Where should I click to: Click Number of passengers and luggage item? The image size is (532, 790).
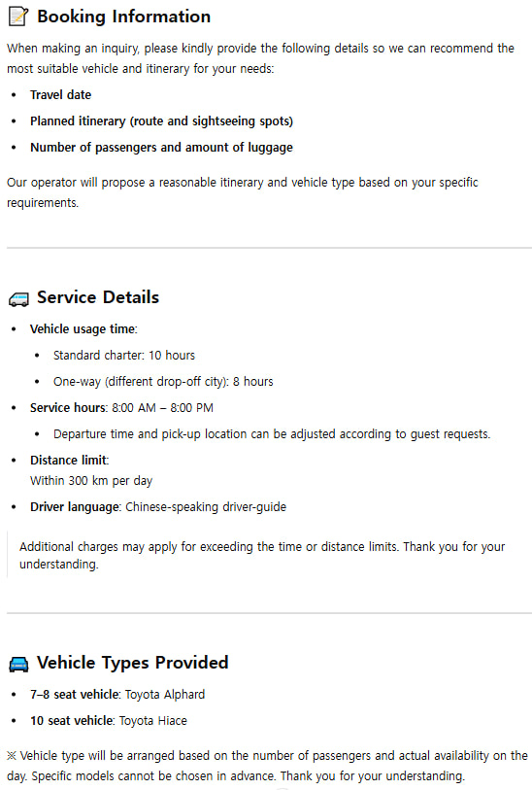(x=161, y=147)
